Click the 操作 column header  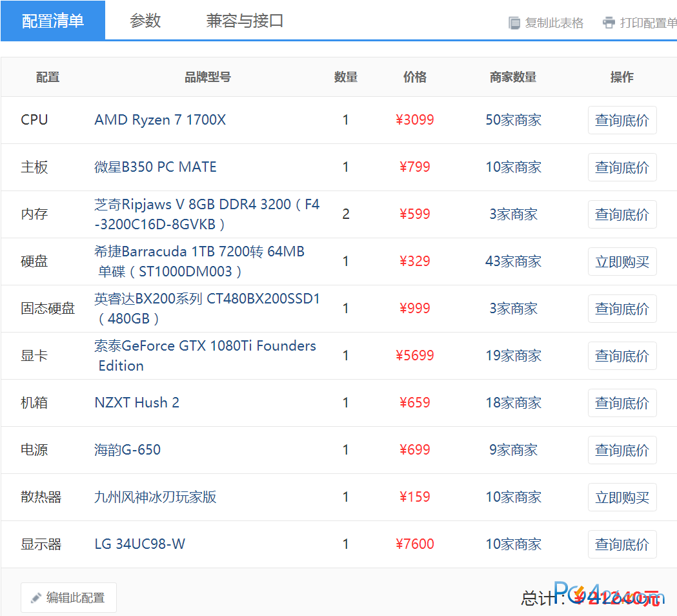click(x=622, y=77)
